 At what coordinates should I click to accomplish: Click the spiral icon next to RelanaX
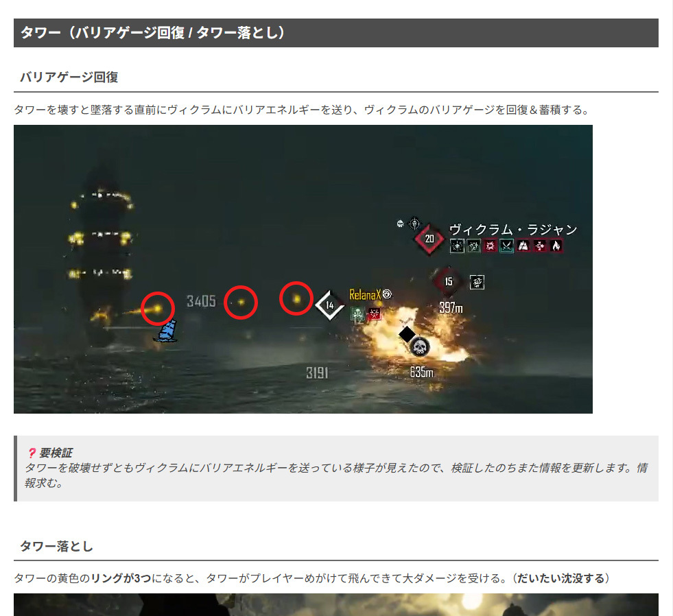coord(387,294)
